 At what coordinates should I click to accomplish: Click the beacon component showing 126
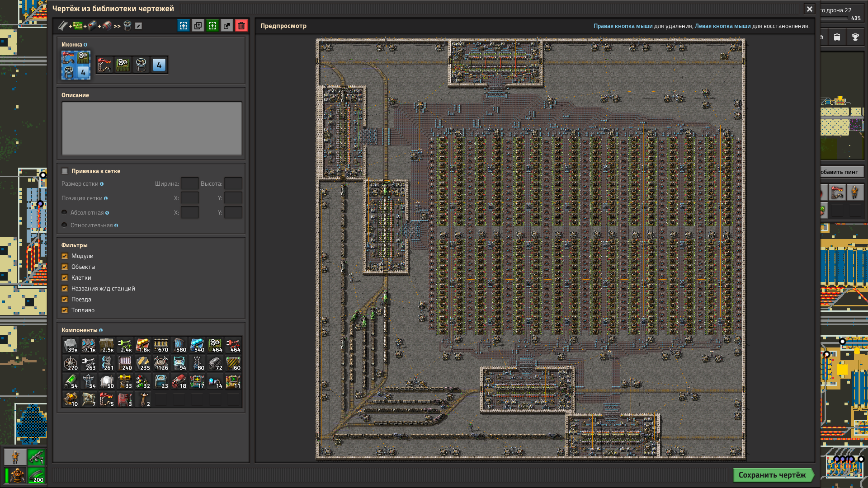click(x=161, y=363)
